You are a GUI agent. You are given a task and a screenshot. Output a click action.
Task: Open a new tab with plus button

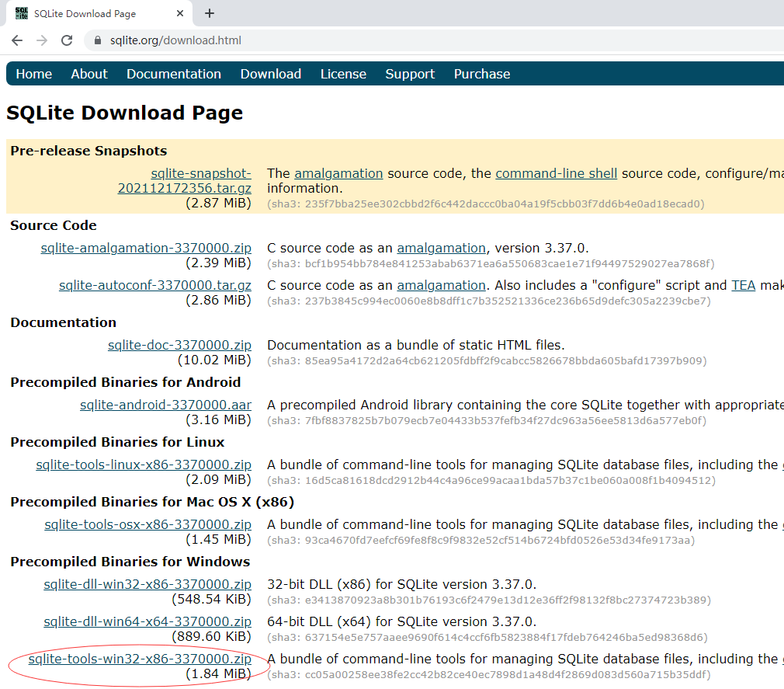[x=210, y=13]
